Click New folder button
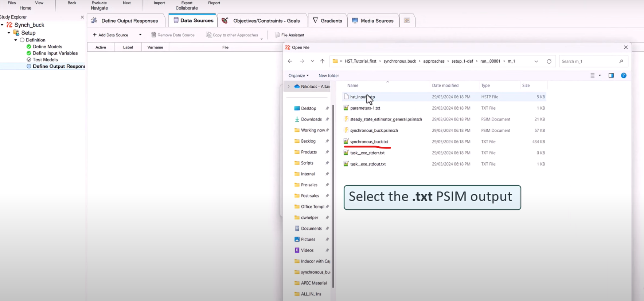The height and width of the screenshot is (301, 644). pos(329,75)
